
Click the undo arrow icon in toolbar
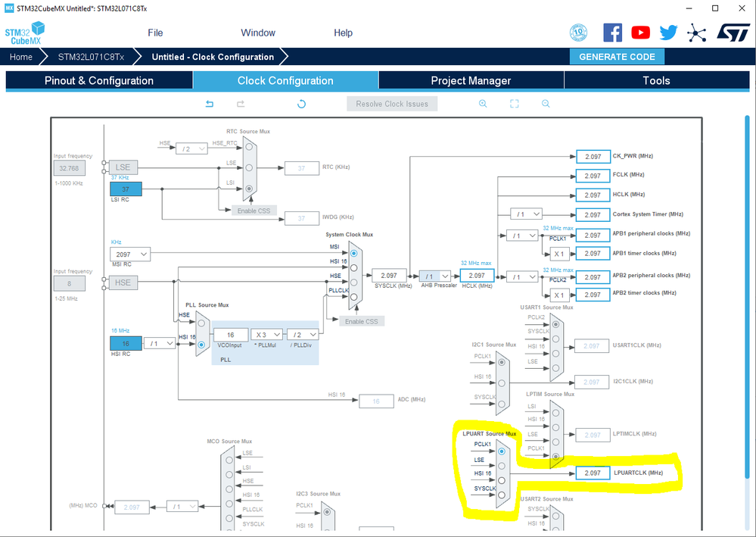pos(210,104)
